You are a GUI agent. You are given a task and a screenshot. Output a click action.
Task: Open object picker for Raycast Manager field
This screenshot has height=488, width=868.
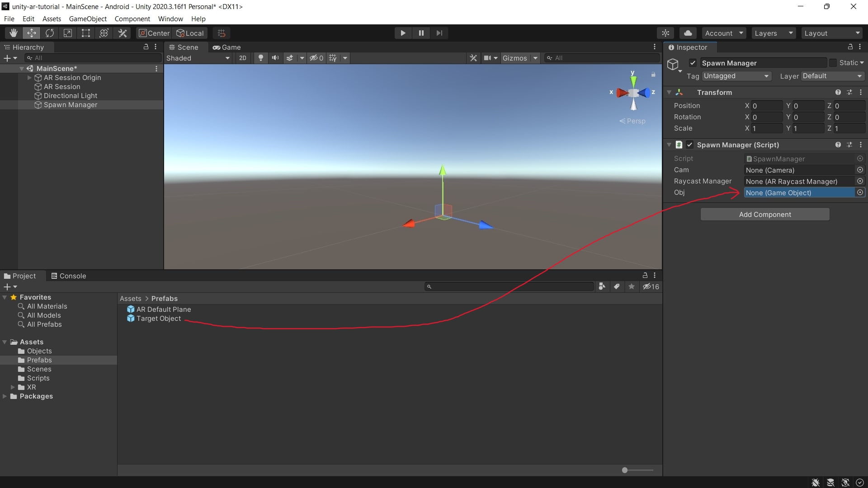pyautogui.click(x=860, y=181)
